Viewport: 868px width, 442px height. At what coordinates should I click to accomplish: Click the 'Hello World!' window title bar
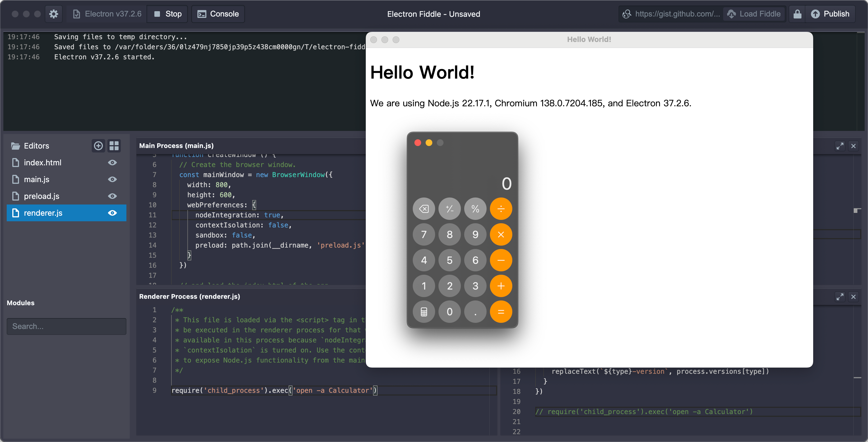click(x=589, y=39)
